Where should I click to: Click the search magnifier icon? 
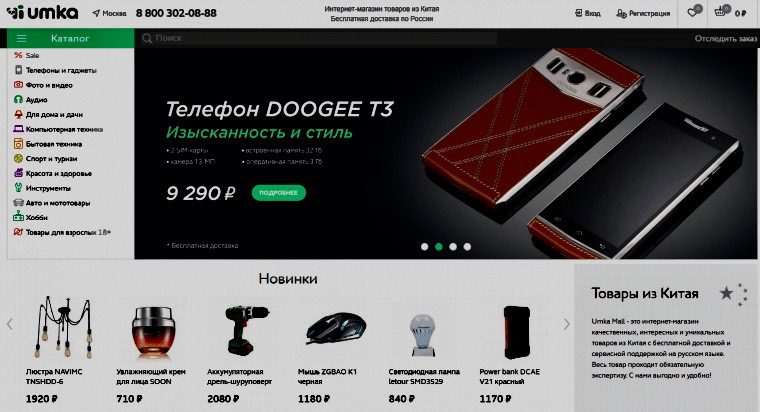[147, 38]
